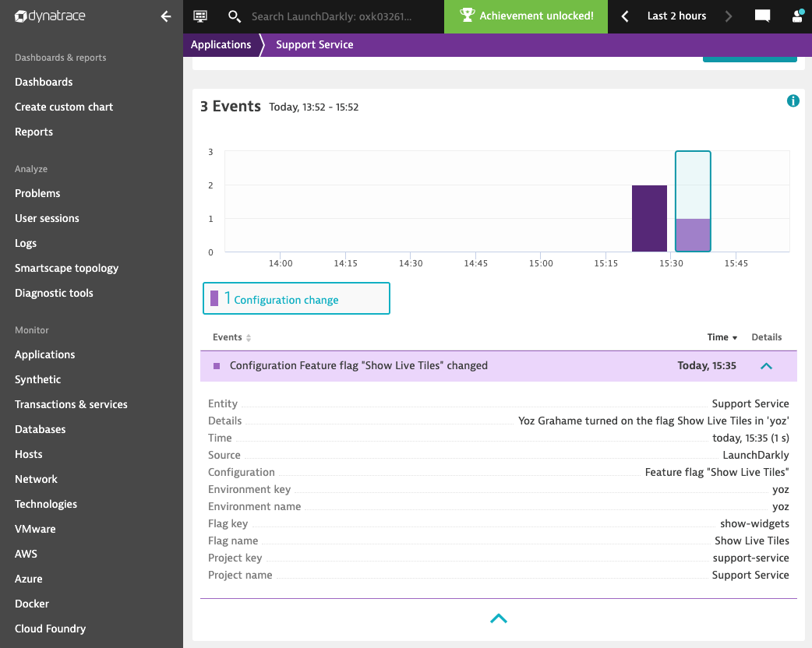Viewport: 812px width, 648px height.
Task: Open the user profile icon
Action: click(x=796, y=16)
